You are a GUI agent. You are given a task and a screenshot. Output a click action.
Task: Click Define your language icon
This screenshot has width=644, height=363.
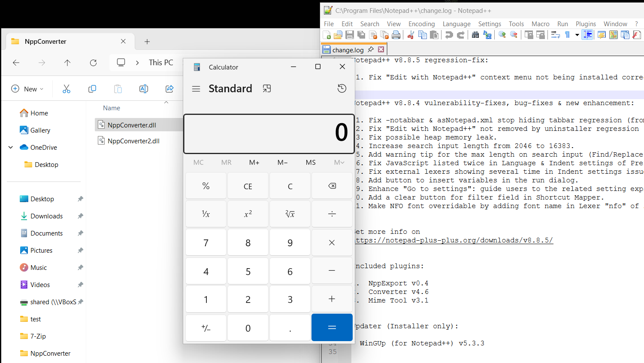pyautogui.click(x=602, y=35)
